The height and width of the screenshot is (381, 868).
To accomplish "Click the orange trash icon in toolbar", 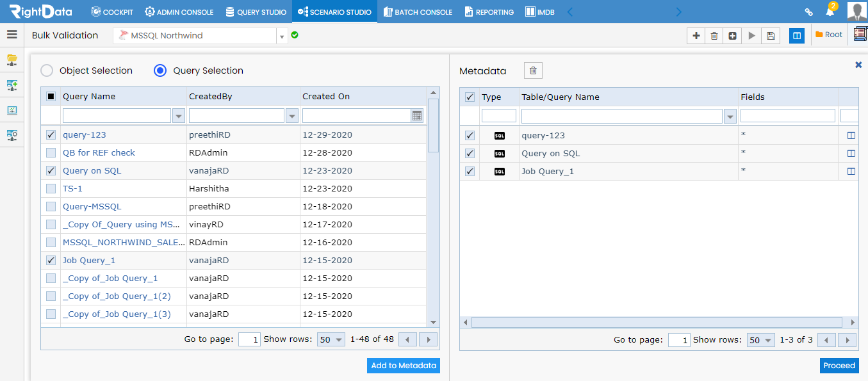I will [714, 36].
